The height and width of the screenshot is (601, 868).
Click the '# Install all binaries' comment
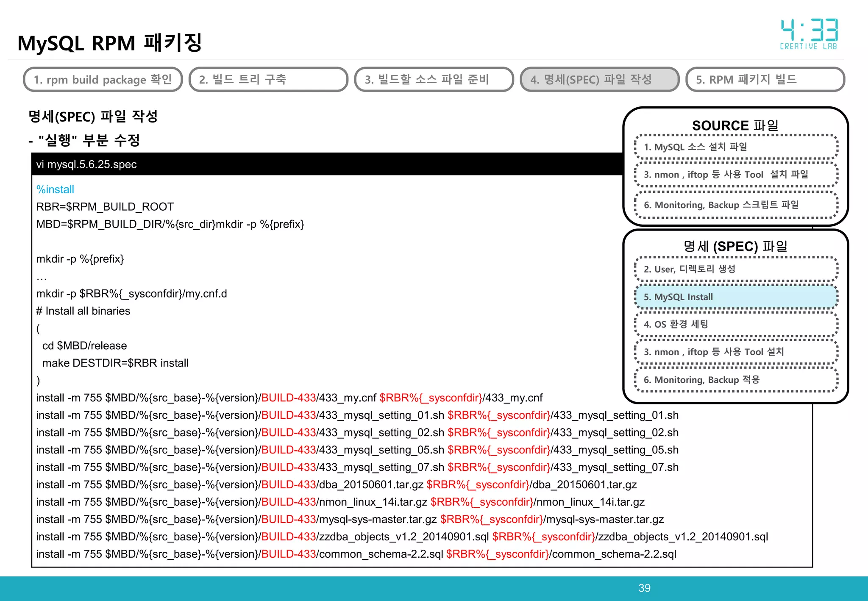coord(83,311)
